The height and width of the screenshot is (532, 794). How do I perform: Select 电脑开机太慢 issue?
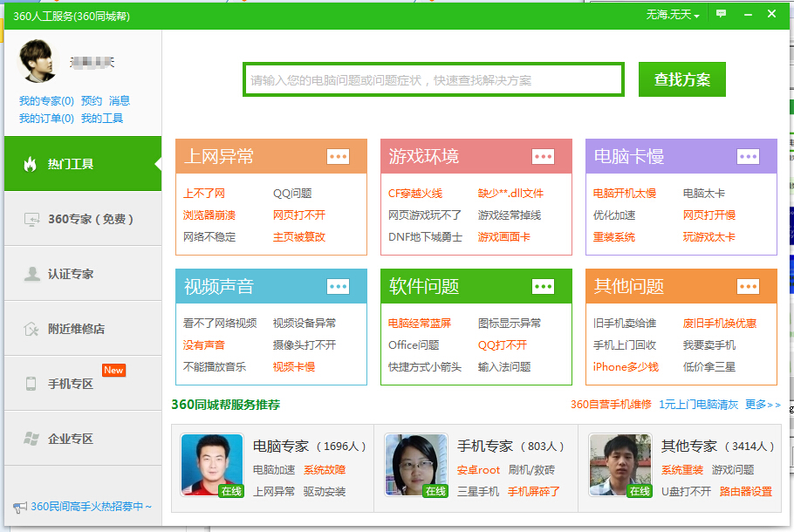coord(625,194)
